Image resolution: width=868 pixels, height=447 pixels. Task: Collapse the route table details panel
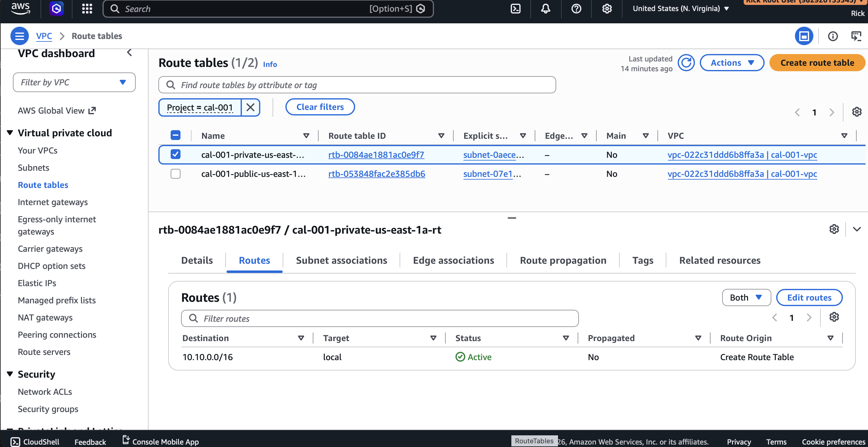point(857,229)
